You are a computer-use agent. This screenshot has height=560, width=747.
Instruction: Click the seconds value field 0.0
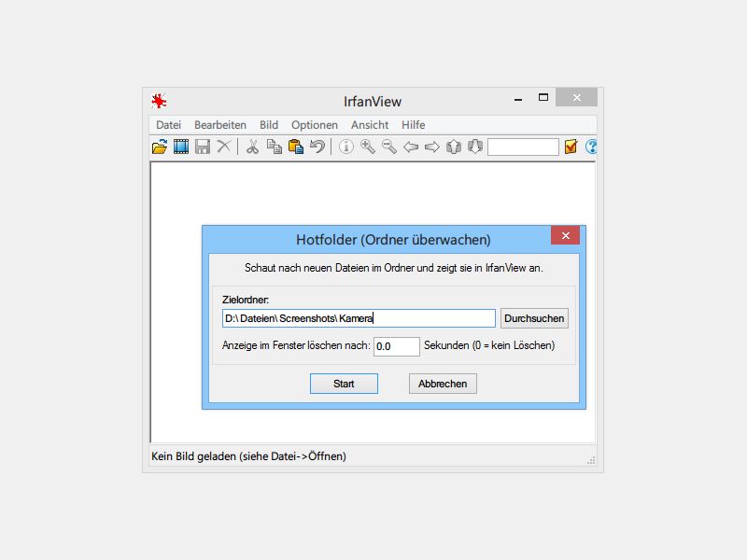click(x=396, y=346)
